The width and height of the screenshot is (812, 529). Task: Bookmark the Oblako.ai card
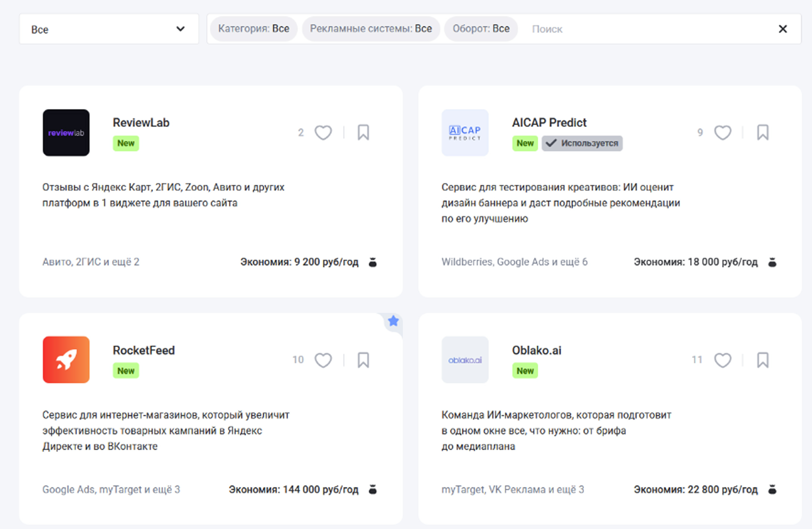[763, 360]
